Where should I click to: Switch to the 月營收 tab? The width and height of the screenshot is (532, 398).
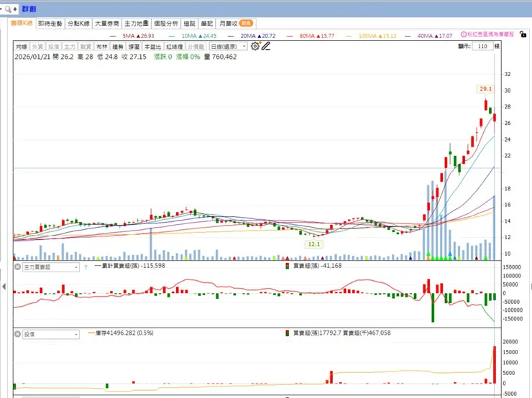click(x=236, y=24)
